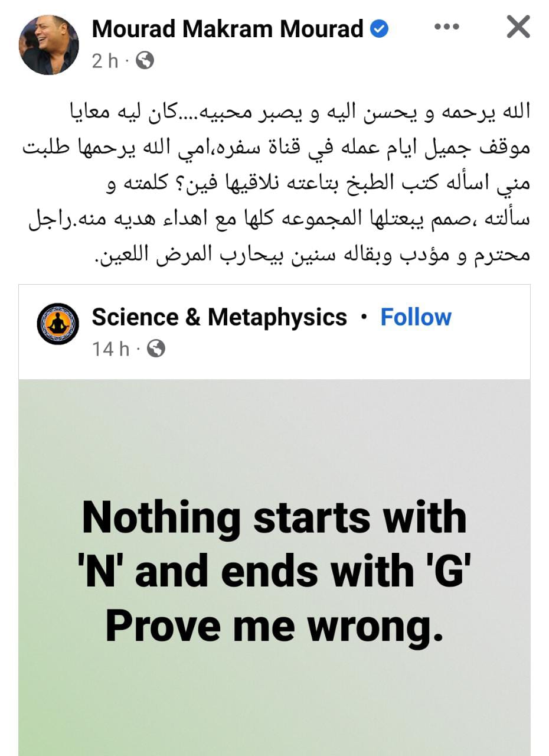Click the globe icon beside 14 h
Viewport: 549px width, 756px height.
(156, 349)
